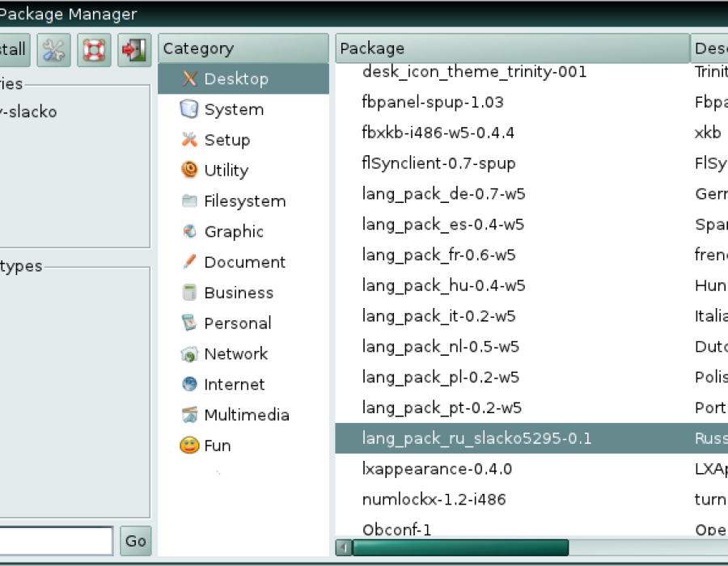Open the configure tools icon button
728x566 pixels.
tap(54, 49)
